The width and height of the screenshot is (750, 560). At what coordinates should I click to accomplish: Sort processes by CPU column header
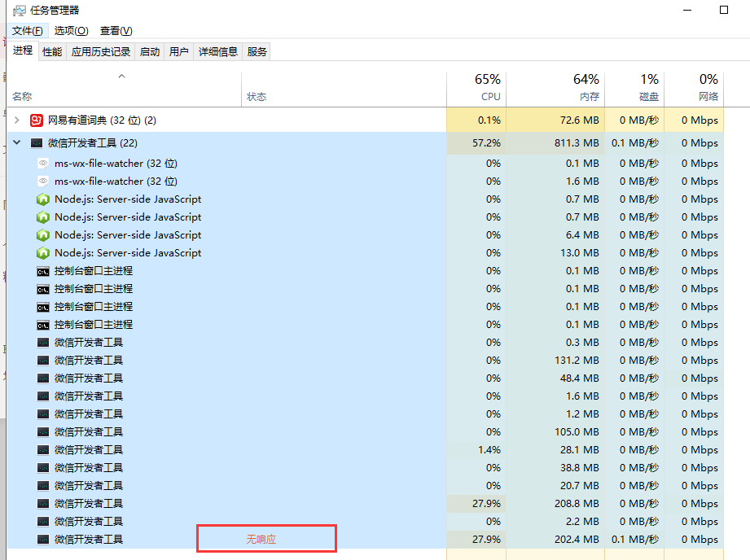(476, 89)
